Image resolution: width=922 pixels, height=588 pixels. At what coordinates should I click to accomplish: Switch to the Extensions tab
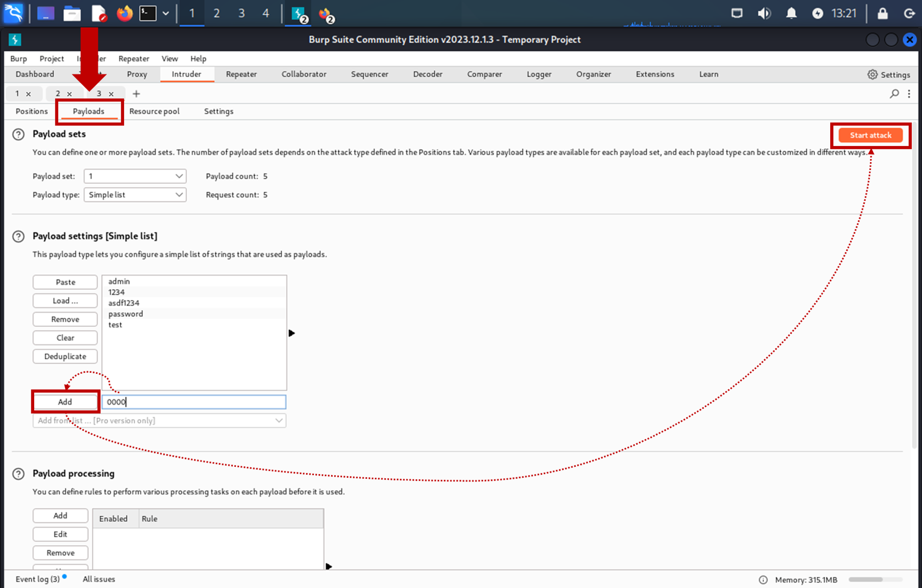pyautogui.click(x=655, y=74)
